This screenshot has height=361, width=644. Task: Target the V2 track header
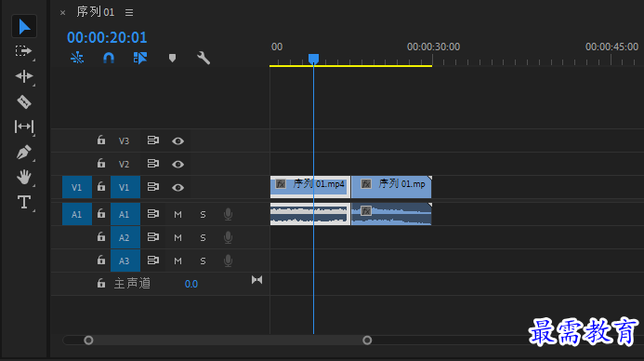[x=124, y=164]
